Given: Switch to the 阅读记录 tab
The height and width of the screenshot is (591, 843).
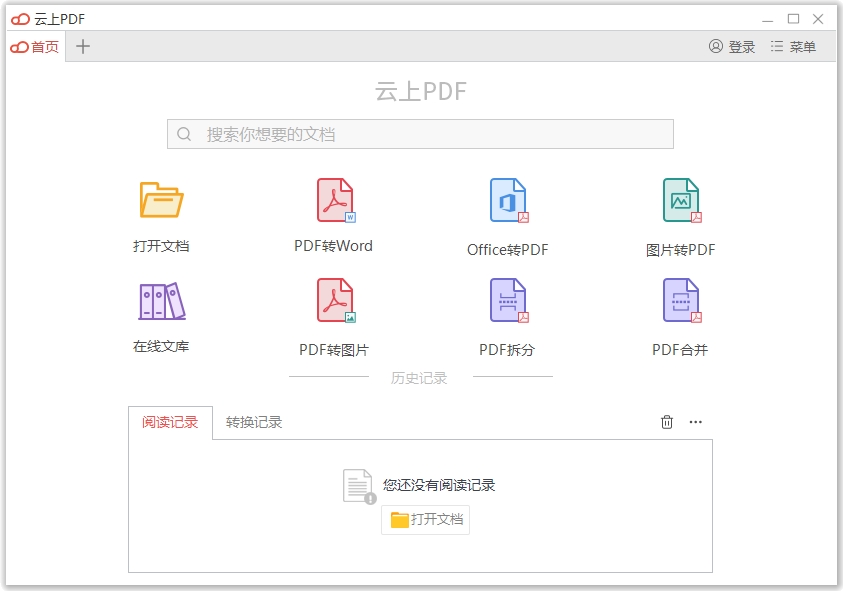Looking at the screenshot, I should pos(170,422).
